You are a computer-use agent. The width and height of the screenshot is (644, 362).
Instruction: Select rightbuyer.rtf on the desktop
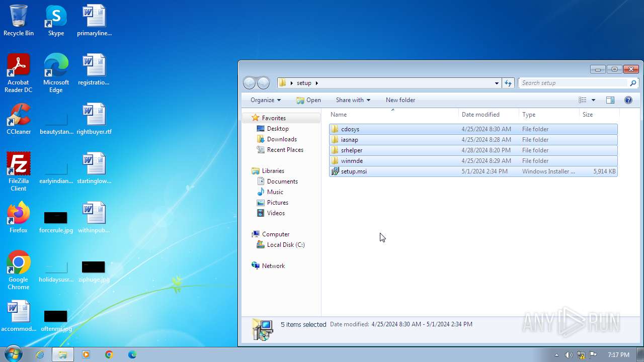point(94,119)
